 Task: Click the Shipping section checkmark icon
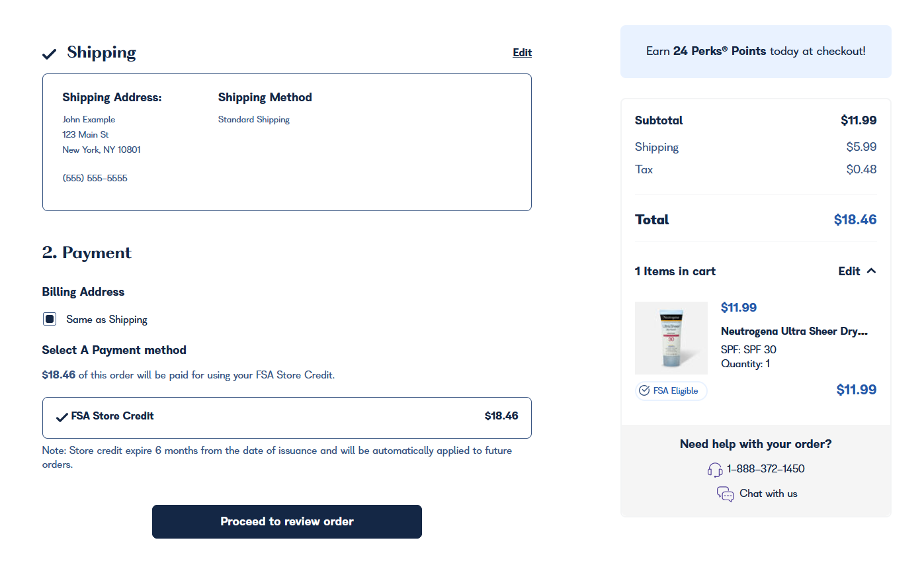pos(50,54)
